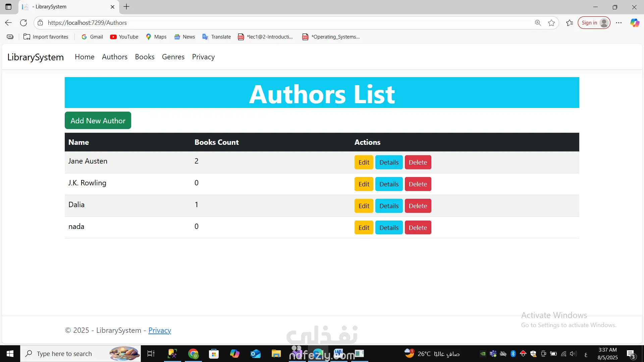Open File Explorer from the taskbar
Viewport: 644px width, 362px height.
tap(276, 354)
